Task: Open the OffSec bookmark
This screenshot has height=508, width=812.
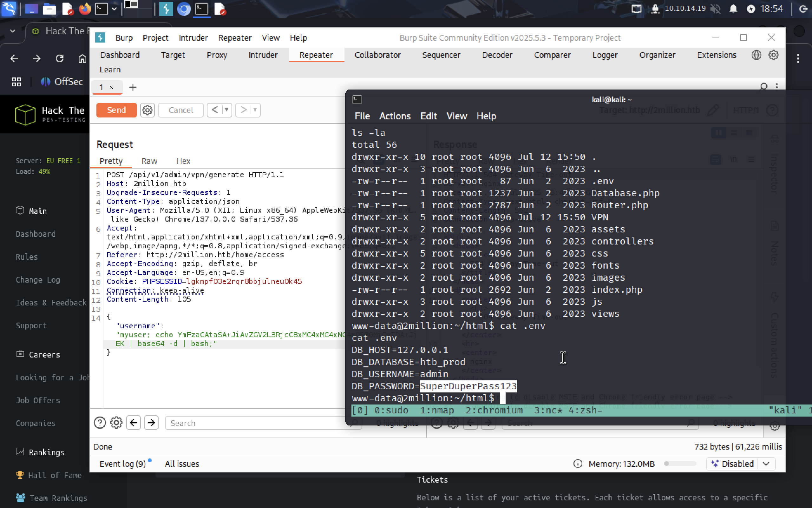Action: tap(62, 82)
